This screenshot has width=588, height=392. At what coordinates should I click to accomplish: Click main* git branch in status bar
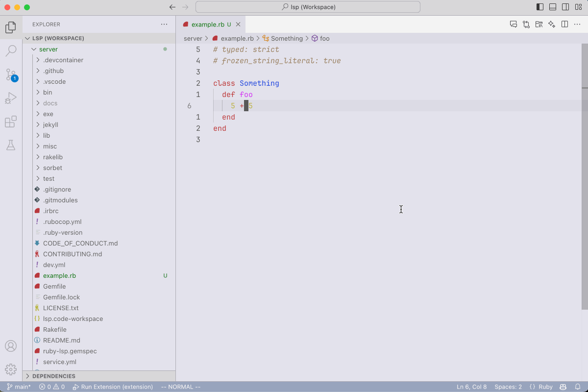tap(19, 387)
